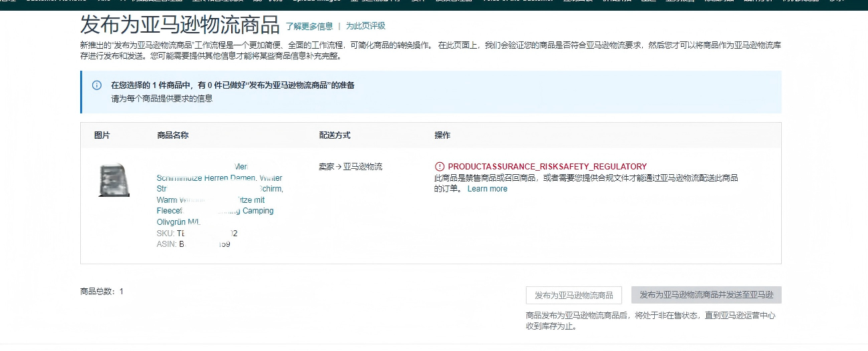Click the 卖家 → 亚马逊物流 shipping method text
Image resolution: width=868 pixels, height=351 pixels.
click(x=351, y=167)
